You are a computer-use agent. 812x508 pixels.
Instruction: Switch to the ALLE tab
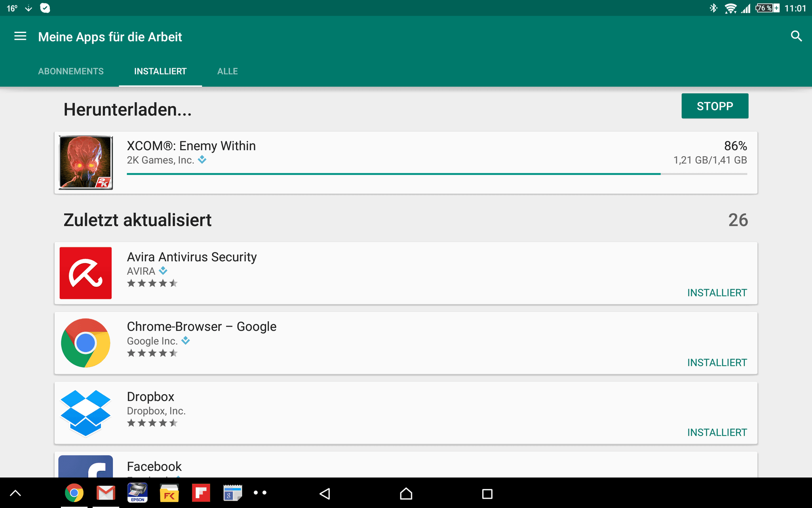(228, 71)
